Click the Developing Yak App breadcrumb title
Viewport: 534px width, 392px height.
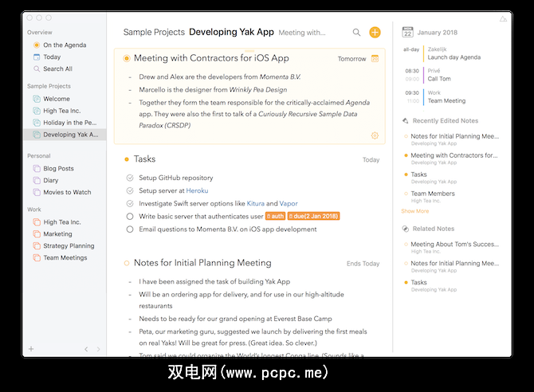[x=231, y=32]
